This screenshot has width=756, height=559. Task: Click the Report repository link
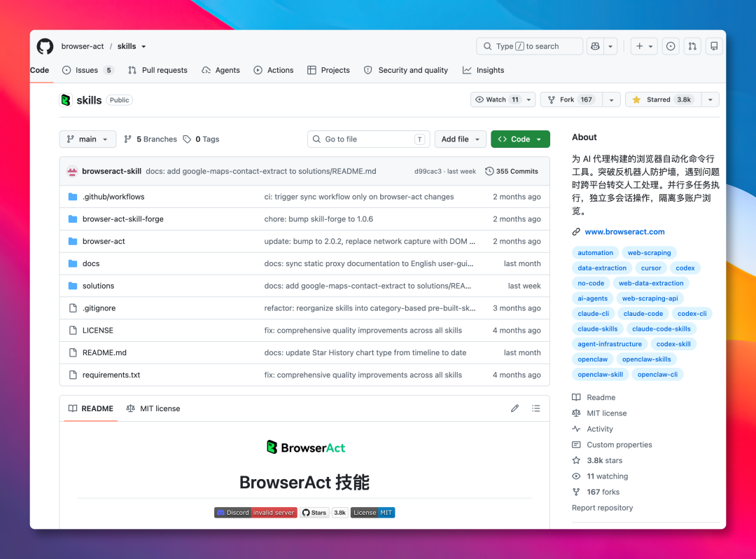[x=602, y=507]
